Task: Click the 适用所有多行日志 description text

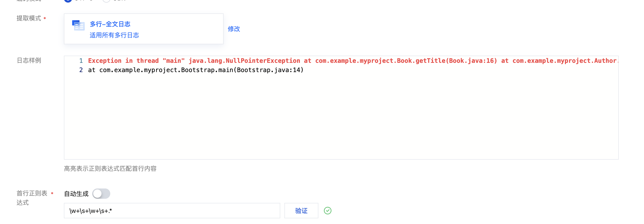Action: coord(114,35)
